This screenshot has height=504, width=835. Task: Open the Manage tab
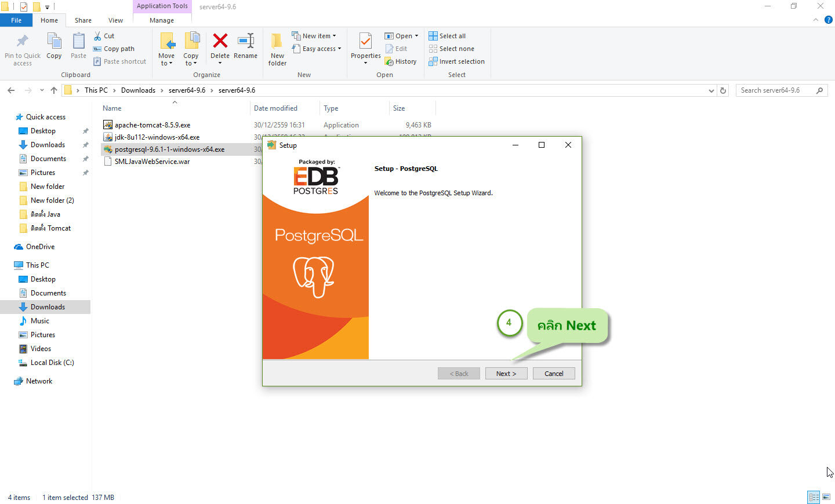pos(162,20)
